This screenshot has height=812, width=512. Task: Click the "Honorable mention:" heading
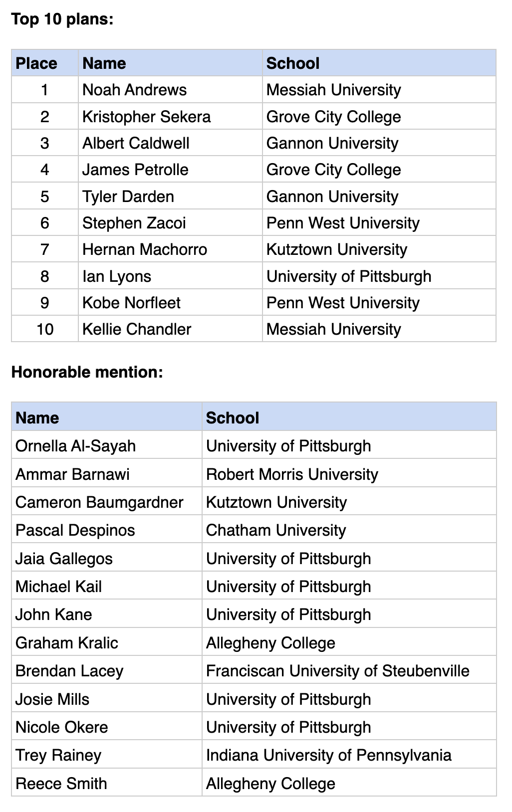(87, 372)
